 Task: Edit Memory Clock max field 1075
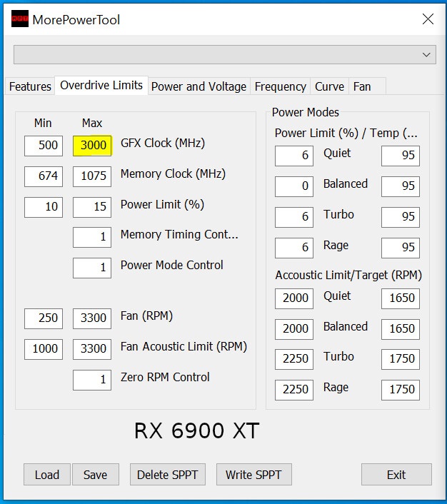point(92,176)
